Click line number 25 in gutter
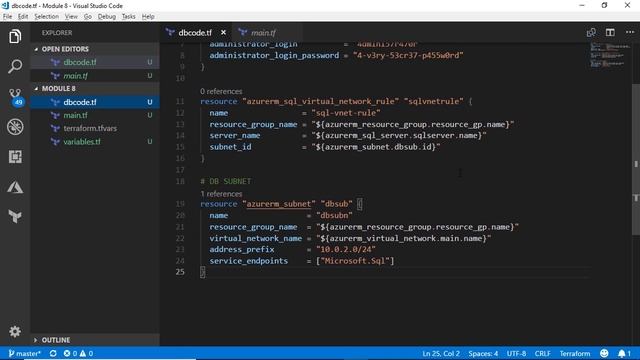Image resolution: width=640 pixels, height=360 pixels. pyautogui.click(x=180, y=272)
